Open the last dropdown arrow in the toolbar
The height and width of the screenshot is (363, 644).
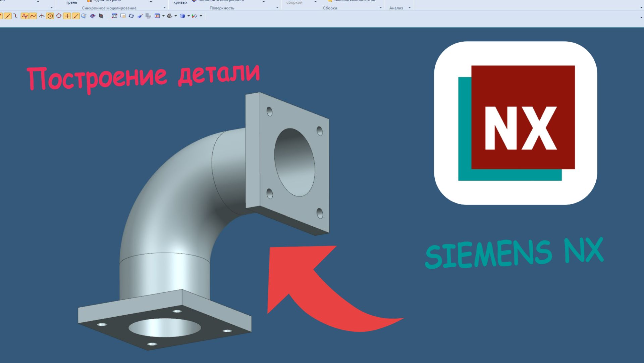(201, 16)
